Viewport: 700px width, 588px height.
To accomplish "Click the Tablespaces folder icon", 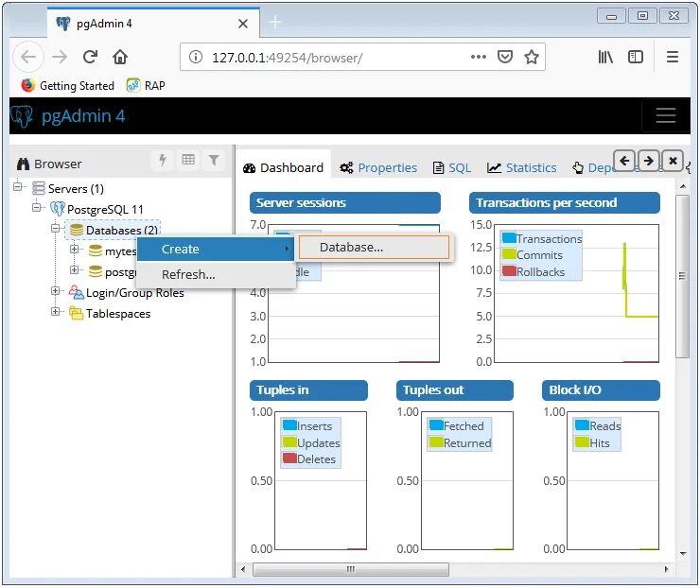I will [x=76, y=313].
